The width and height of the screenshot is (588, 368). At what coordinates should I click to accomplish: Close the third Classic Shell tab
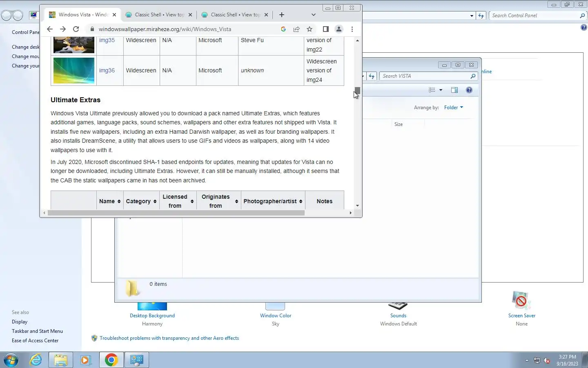click(266, 15)
